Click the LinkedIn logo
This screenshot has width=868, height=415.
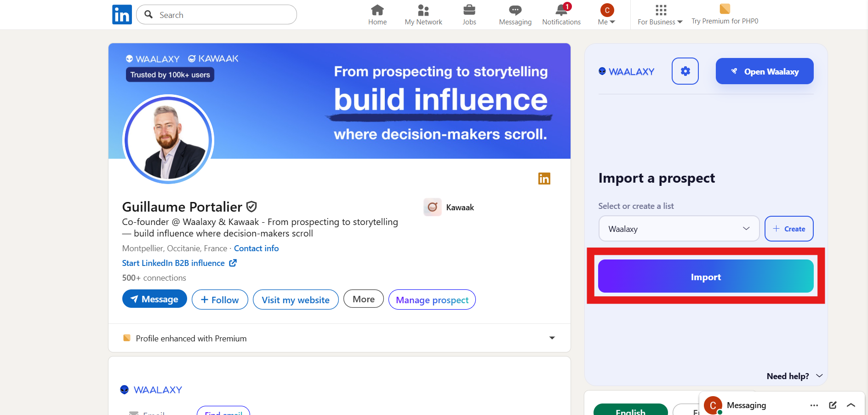[122, 14]
